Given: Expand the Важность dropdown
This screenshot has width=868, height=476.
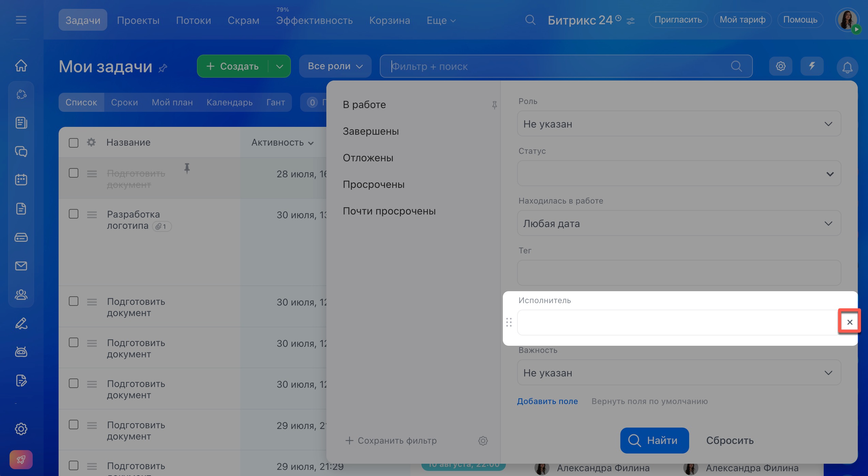Looking at the screenshot, I should point(679,373).
